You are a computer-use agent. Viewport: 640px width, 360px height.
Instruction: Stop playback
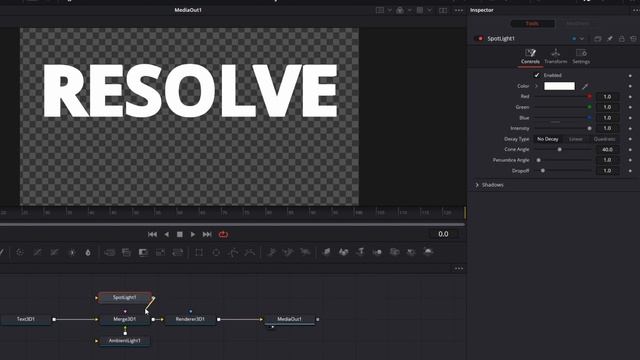pyautogui.click(x=180, y=234)
